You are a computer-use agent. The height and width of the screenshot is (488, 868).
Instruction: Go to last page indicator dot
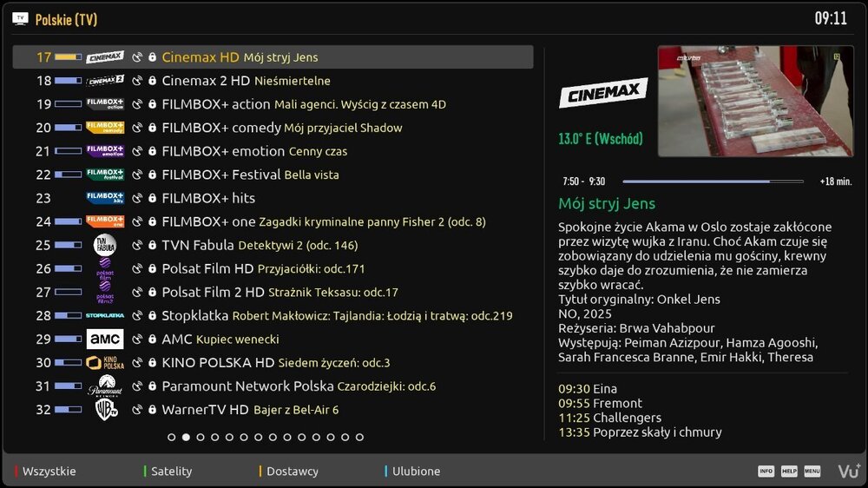360,437
